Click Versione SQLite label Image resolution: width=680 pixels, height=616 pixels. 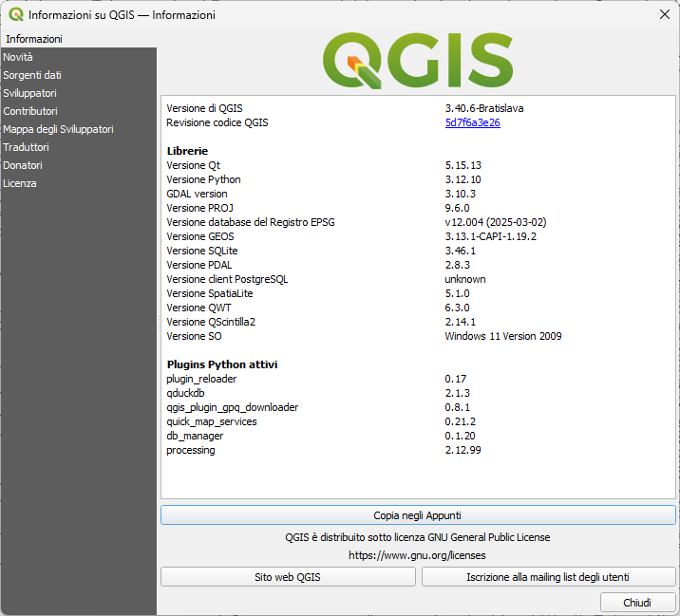pyautogui.click(x=202, y=251)
